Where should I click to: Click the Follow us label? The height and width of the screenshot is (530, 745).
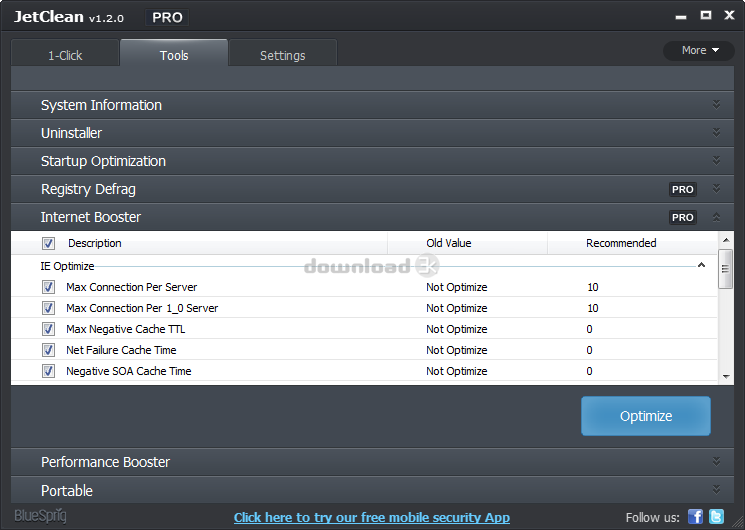click(652, 517)
